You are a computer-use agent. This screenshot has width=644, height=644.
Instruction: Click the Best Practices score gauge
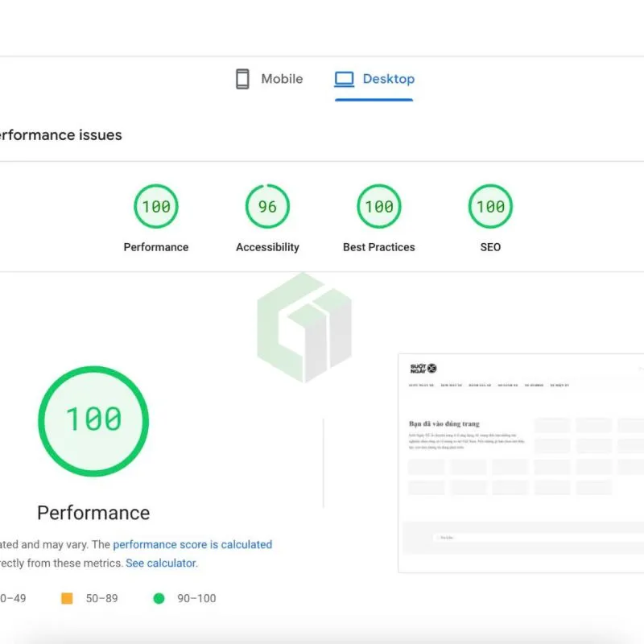pyautogui.click(x=378, y=206)
